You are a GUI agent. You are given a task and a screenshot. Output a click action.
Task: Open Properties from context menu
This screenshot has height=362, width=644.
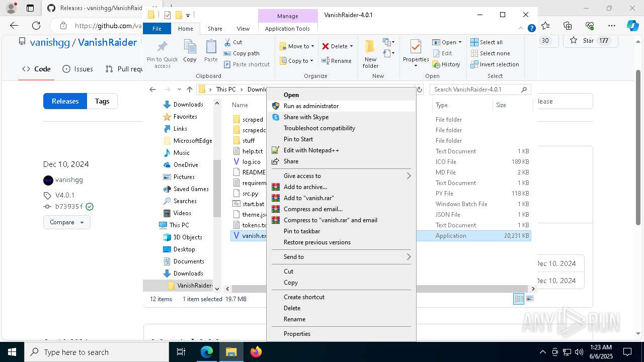[x=341, y=334]
